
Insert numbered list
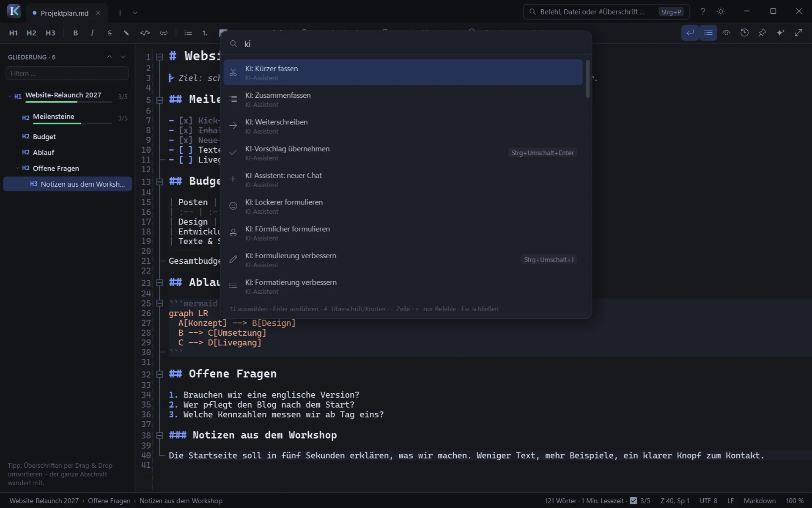tap(205, 33)
